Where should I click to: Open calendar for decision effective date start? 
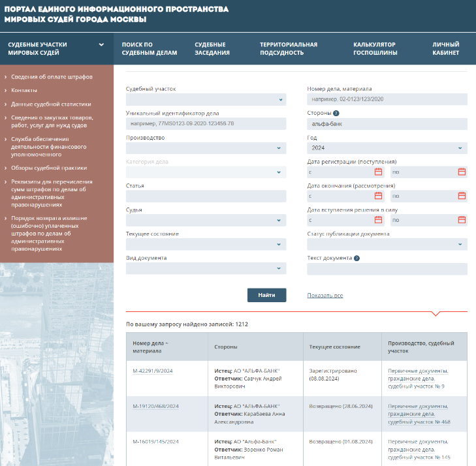coord(378,220)
